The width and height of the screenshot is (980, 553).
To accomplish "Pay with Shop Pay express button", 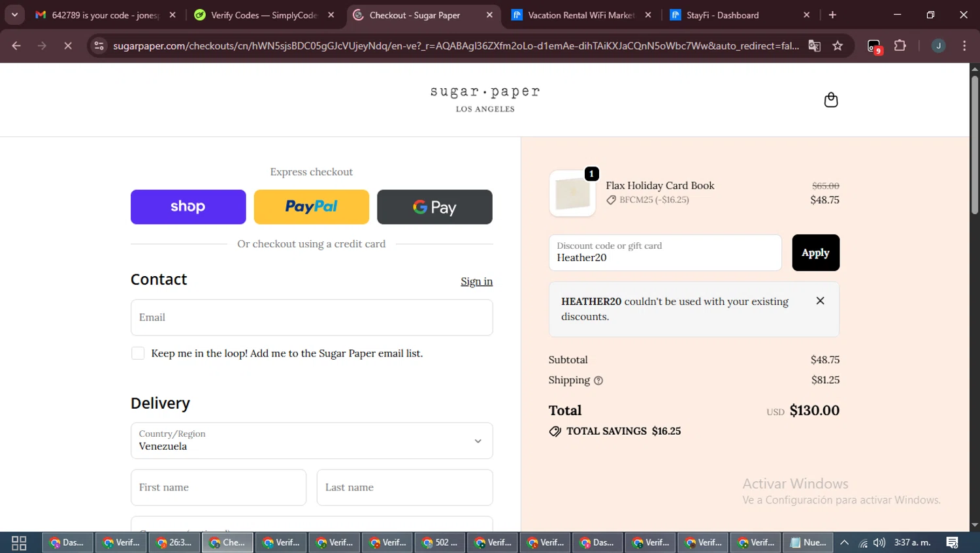I will pos(188,207).
